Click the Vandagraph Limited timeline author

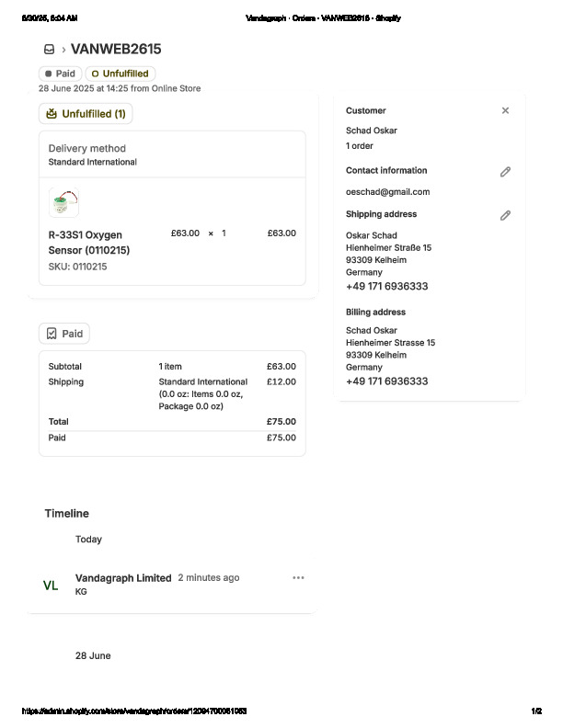[x=123, y=578]
